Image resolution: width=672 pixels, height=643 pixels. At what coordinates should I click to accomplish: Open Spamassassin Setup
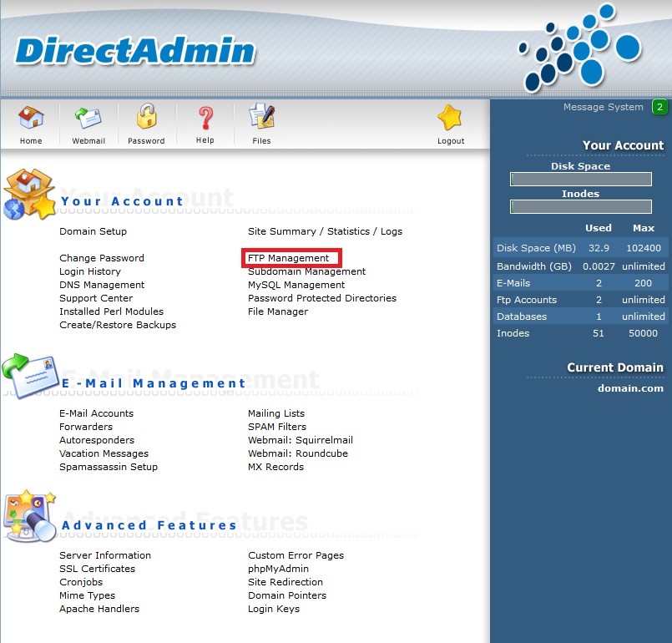pos(109,467)
